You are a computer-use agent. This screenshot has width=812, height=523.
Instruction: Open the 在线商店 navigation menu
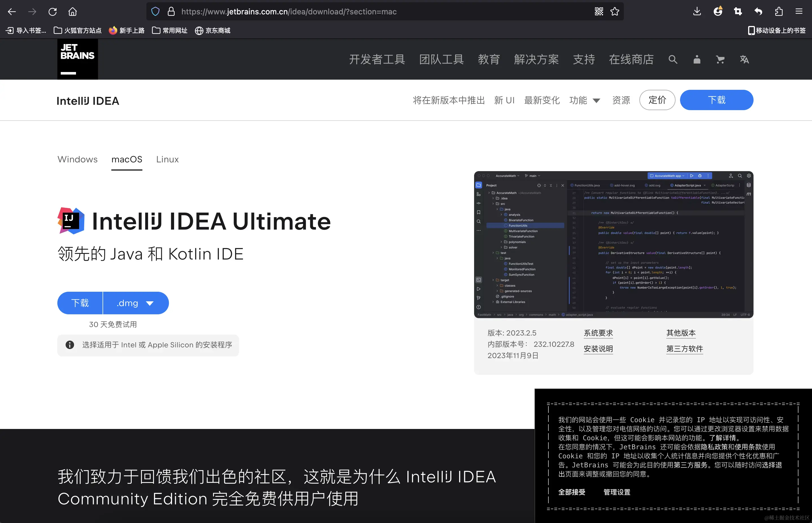click(x=631, y=59)
